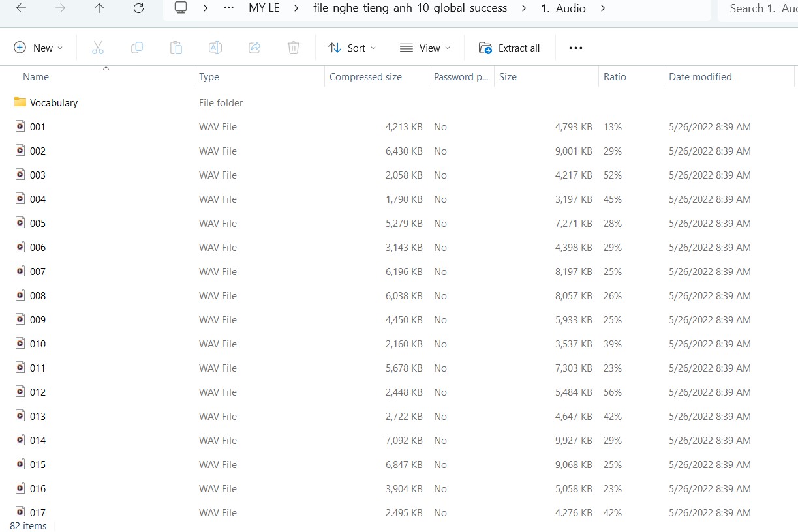
Task: Open the View dropdown
Action: [x=425, y=47]
